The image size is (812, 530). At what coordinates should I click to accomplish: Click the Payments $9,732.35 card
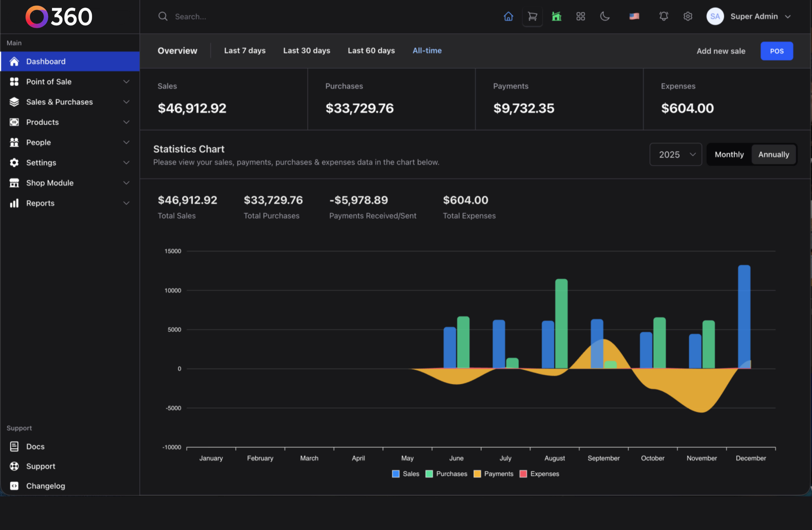[559, 99]
